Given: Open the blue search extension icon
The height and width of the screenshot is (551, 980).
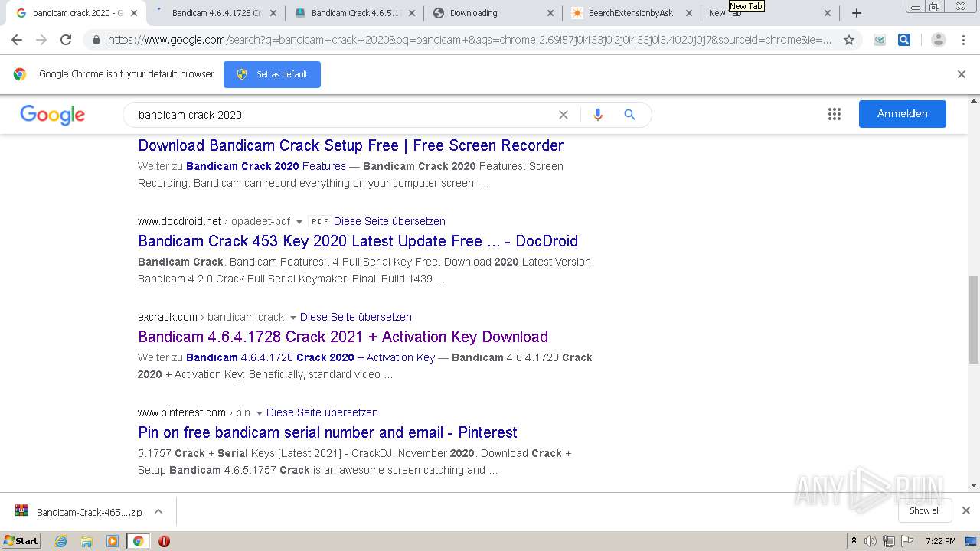Looking at the screenshot, I should pos(904,40).
